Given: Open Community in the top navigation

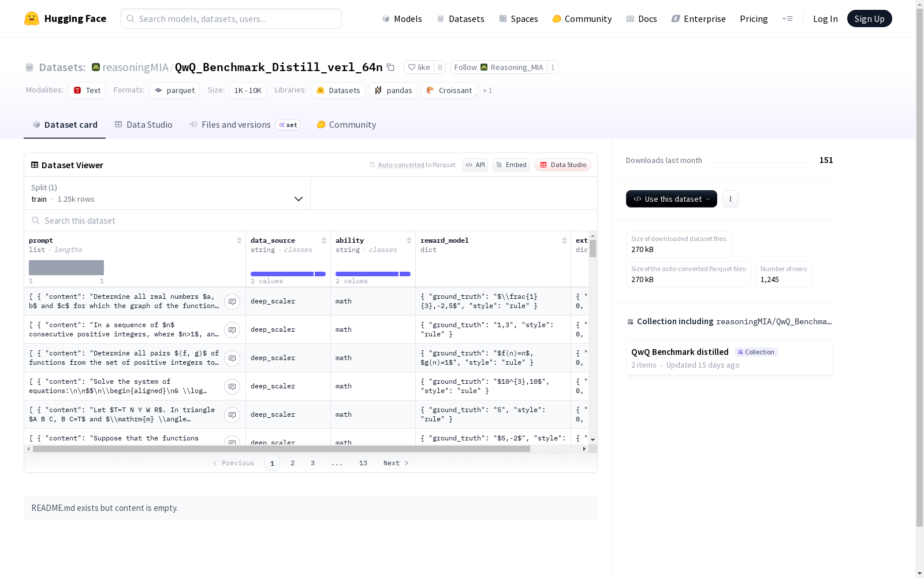Looking at the screenshot, I should [x=582, y=18].
